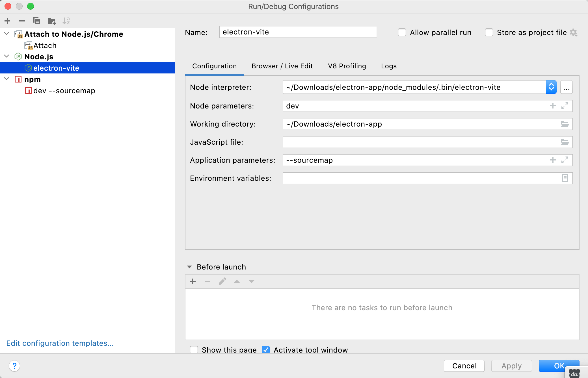
Task: Browse for Working directory folder icon
Action: click(565, 124)
